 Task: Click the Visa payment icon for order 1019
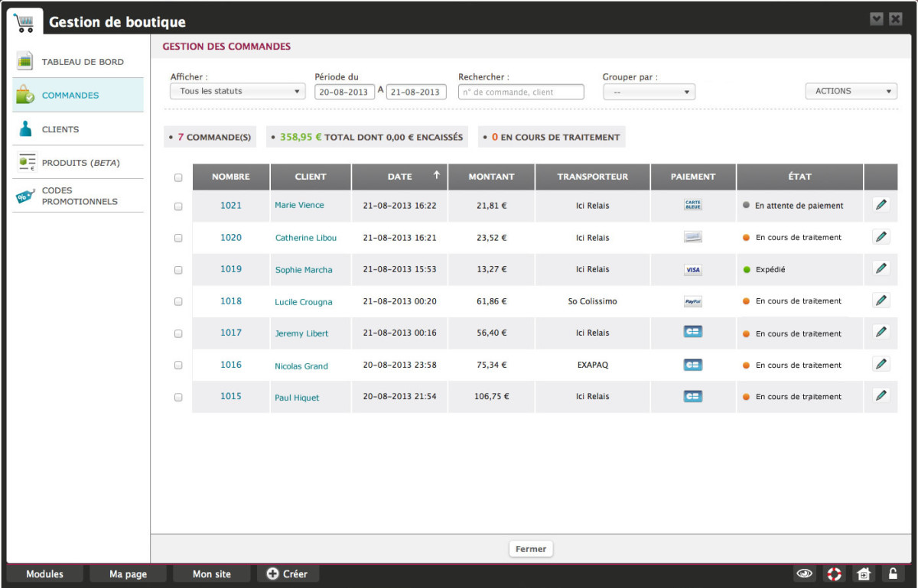coord(692,270)
